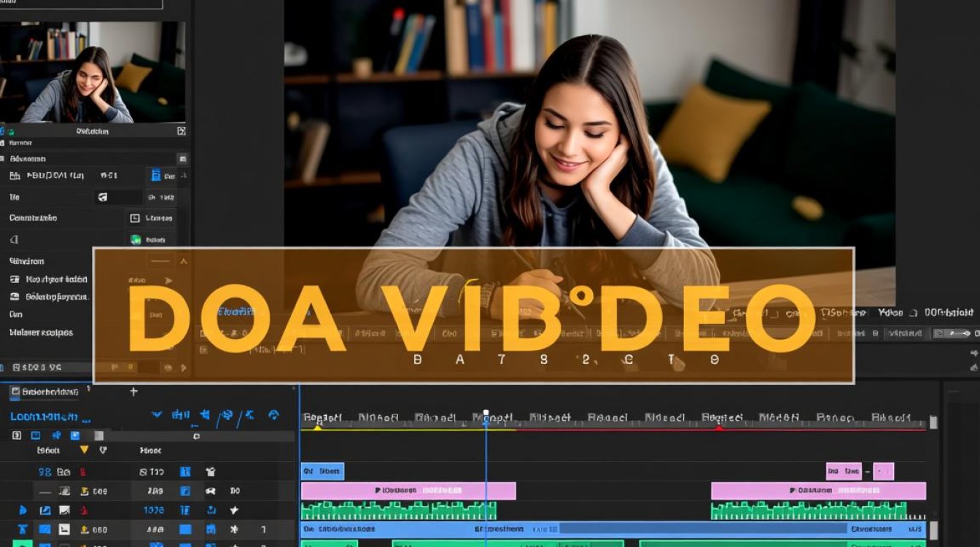The width and height of the screenshot is (980, 547).
Task: Click the small source preview thumbnail of the woman
Action: (93, 71)
